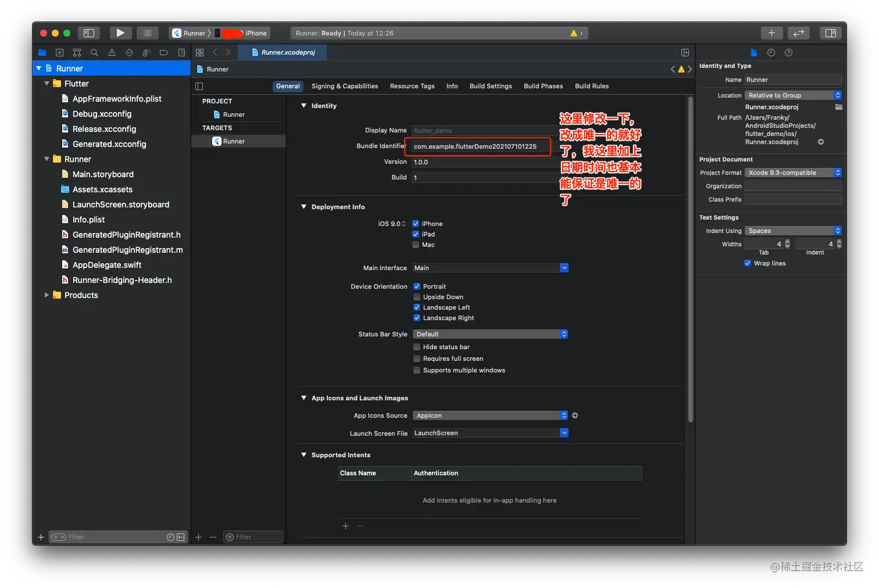Check Supports multiple windows
The height and width of the screenshot is (588, 879).
pos(417,370)
